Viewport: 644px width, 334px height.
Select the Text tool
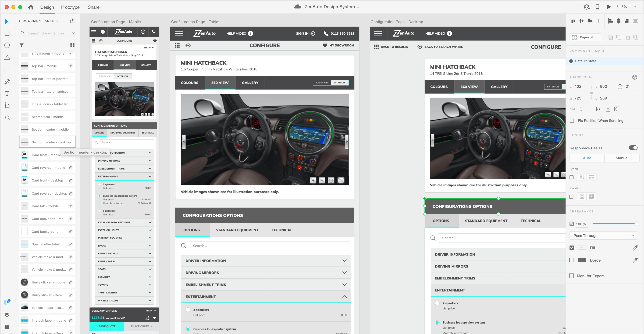click(x=7, y=94)
